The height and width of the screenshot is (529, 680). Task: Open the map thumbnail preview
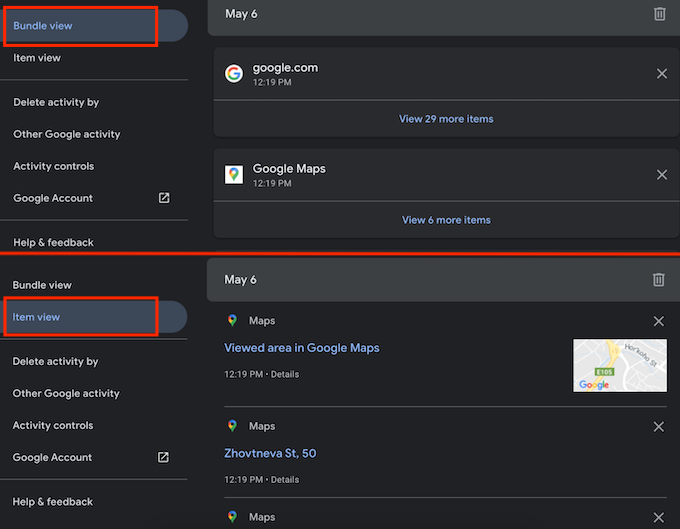coord(620,365)
